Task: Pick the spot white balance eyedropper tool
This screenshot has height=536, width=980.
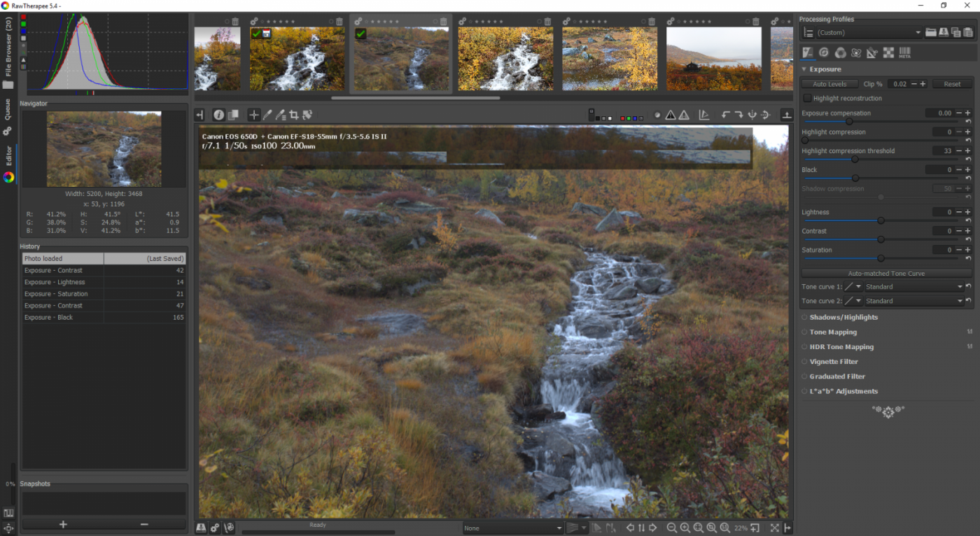Action: (267, 115)
